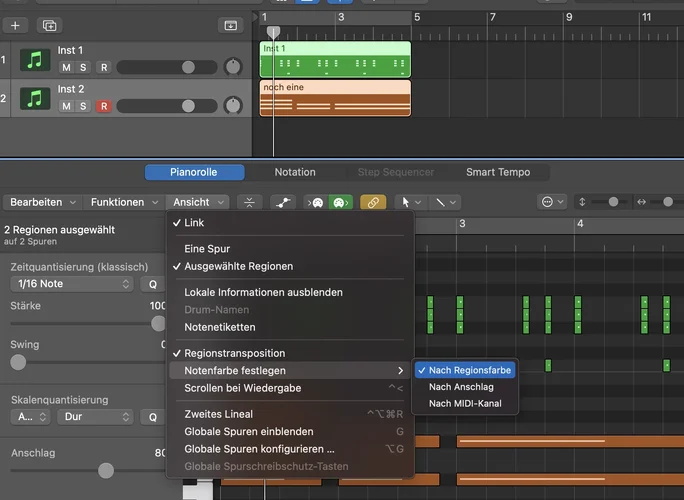The width and height of the screenshot is (684, 500).
Task: Open the Dur scale dropdown
Action: [97, 416]
